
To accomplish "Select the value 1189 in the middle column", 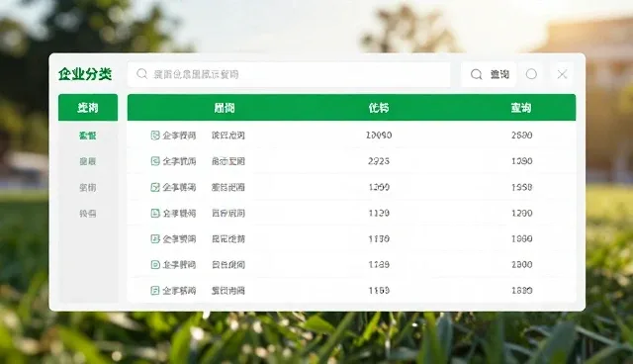I will pyautogui.click(x=379, y=264).
